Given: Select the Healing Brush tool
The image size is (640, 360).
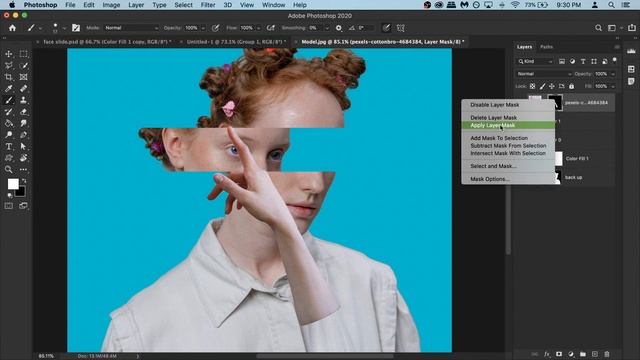Looking at the screenshot, I should pyautogui.click(x=24, y=88).
